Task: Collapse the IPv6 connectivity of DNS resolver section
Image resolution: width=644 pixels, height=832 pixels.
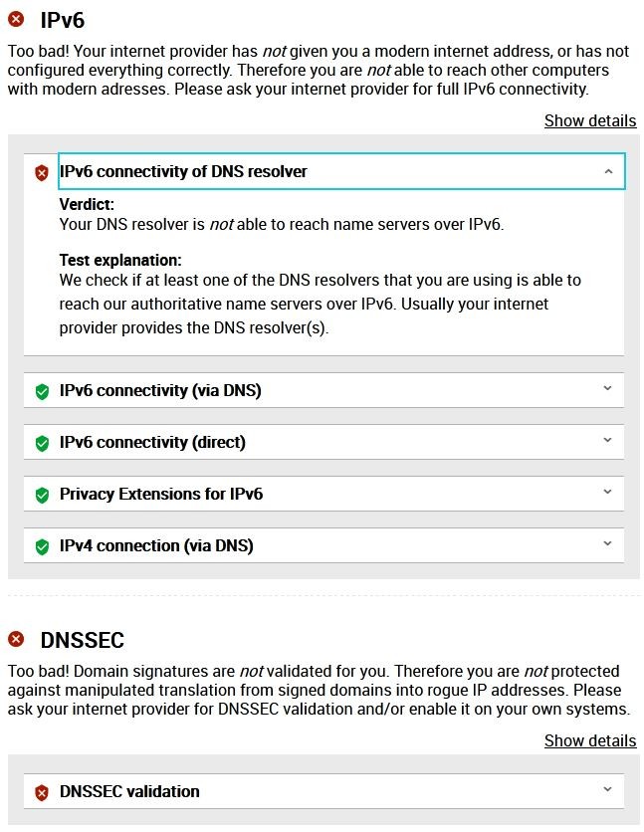Action: tap(608, 171)
